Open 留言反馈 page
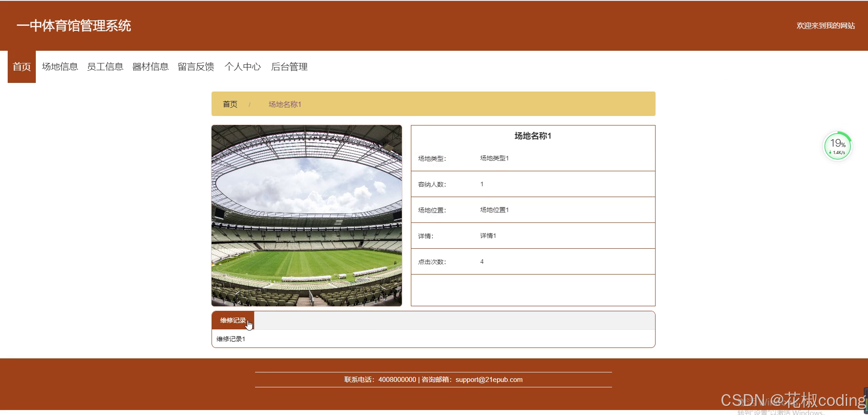Image resolution: width=868 pixels, height=415 pixels. (196, 67)
